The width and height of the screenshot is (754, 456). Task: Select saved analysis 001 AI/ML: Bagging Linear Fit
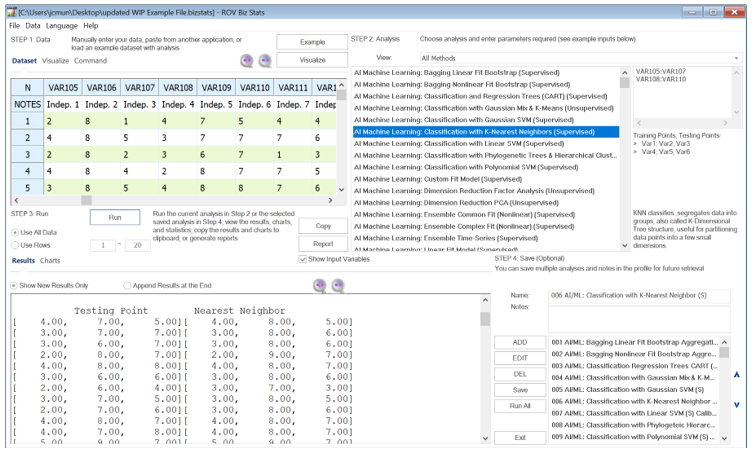(x=634, y=342)
